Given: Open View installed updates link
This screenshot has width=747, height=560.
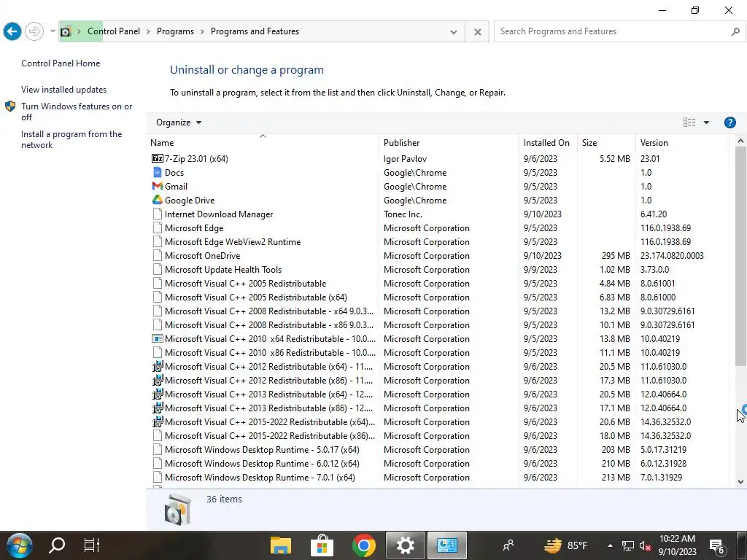Looking at the screenshot, I should (64, 90).
